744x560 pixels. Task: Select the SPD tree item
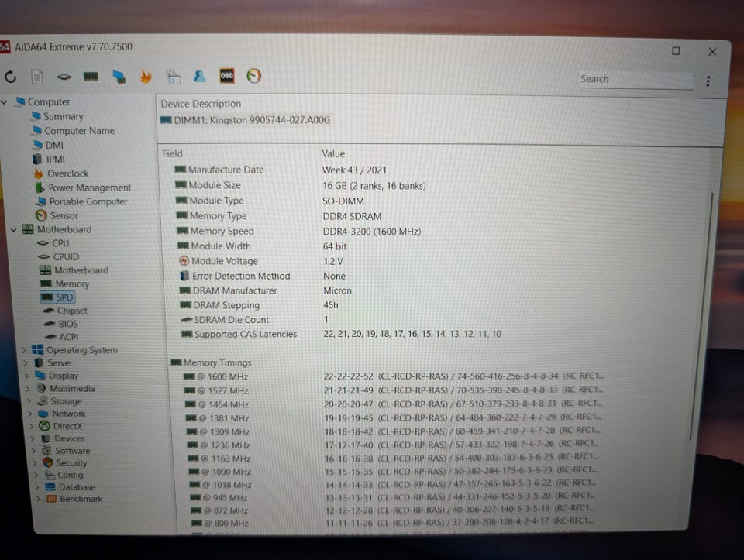click(x=58, y=297)
